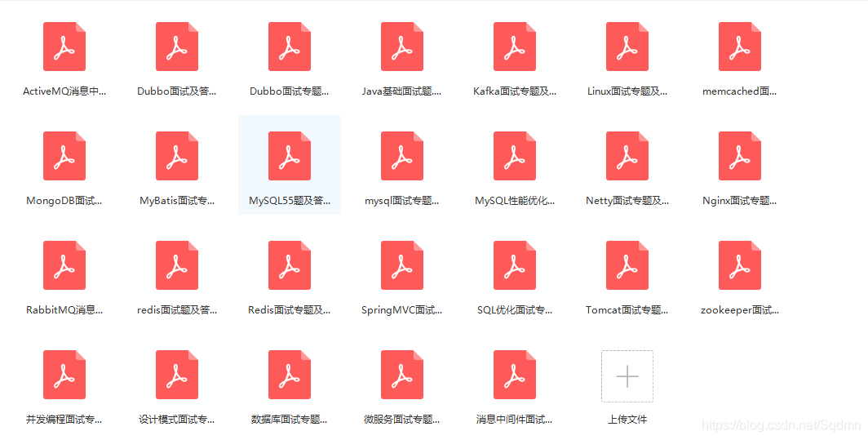Viewport: 868px width, 440px height.
Task: Select the Nginx面试专题... PDF icon
Action: 740,156
